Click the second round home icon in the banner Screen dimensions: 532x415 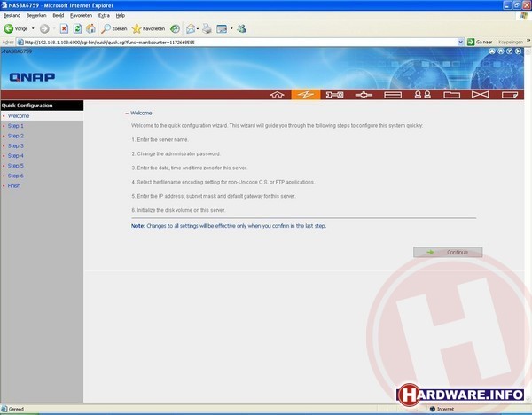pyautogui.click(x=500, y=51)
